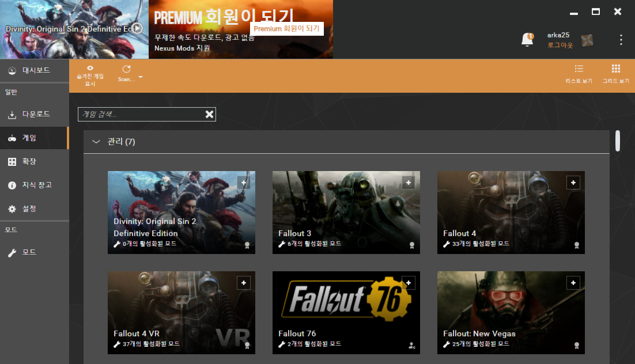Clear the game search with X

[x=209, y=115]
